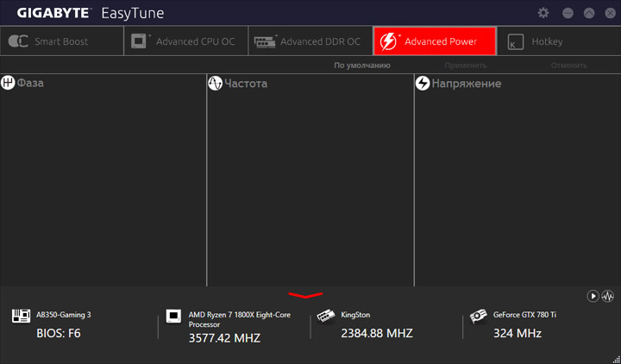Click the Частота section heading

click(x=246, y=84)
